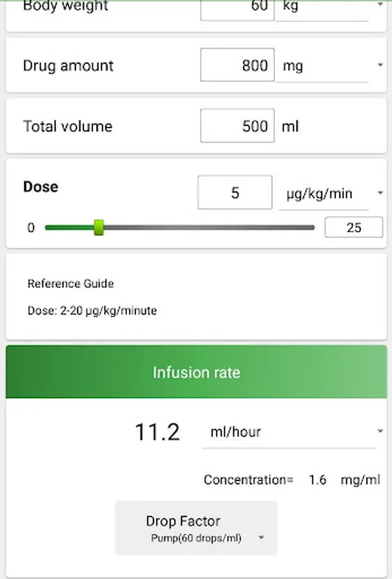Open the kg body weight unit dropdown
Image resolution: width=392 pixels, height=579 pixels.
click(x=329, y=9)
